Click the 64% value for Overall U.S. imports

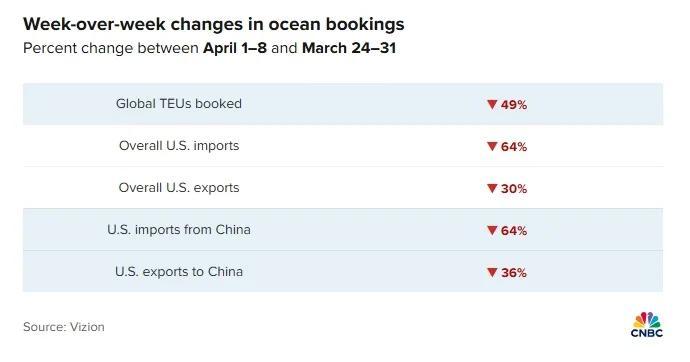(514, 146)
